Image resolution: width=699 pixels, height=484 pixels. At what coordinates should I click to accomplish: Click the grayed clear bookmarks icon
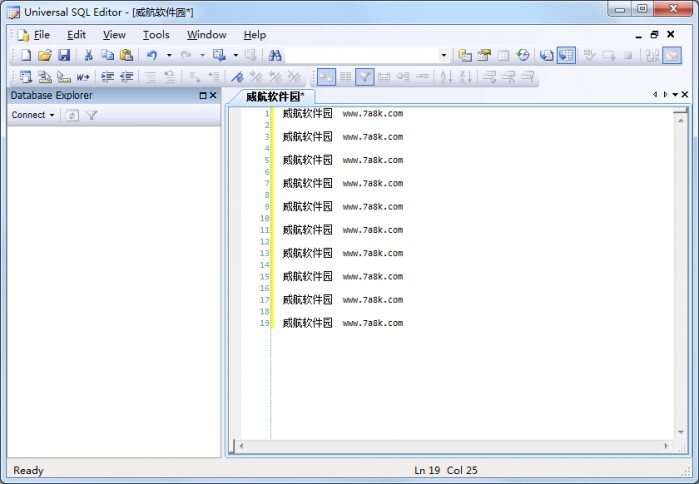tap(294, 78)
